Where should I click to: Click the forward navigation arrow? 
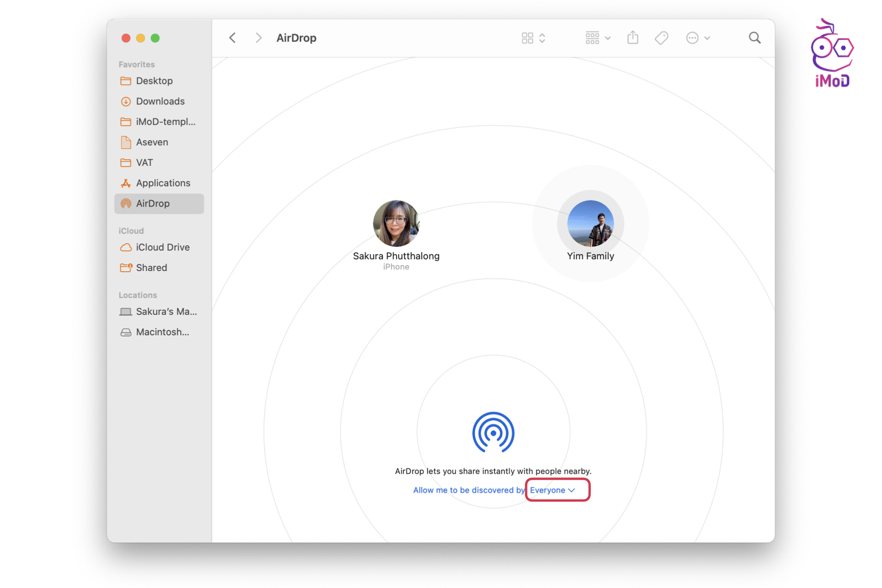tap(258, 38)
